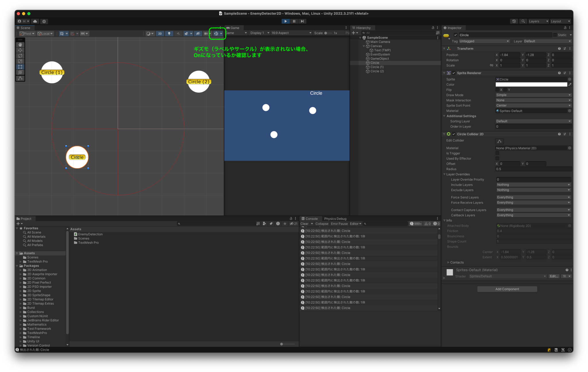Open the Edit Collider button in Circle Collider 2D
The width and height of the screenshot is (588, 372).
click(499, 141)
